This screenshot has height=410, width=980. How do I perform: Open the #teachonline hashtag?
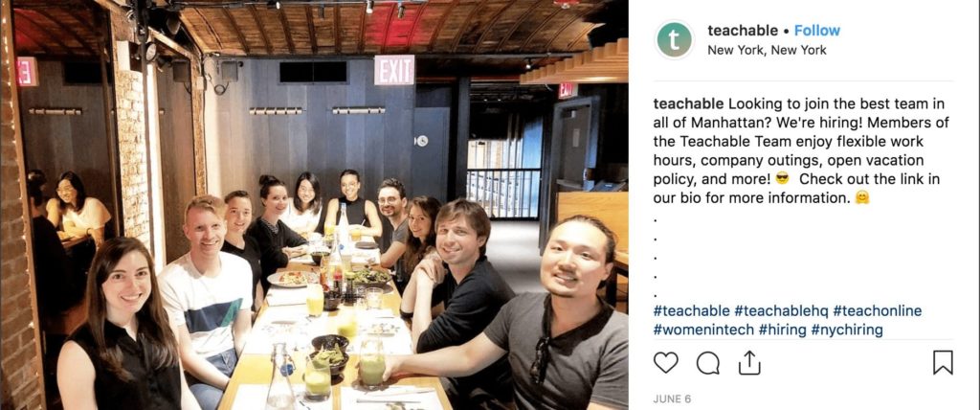click(x=878, y=311)
